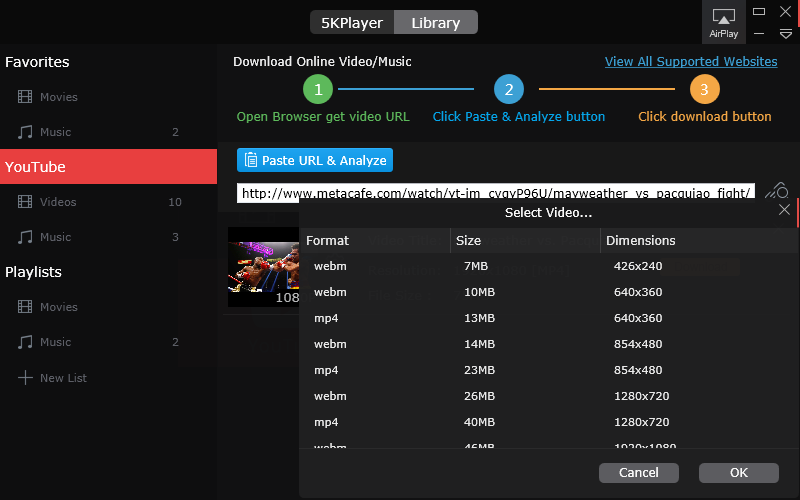Select the webm 10MB 640x360 row
Screen dimensions: 800x500
(548, 292)
